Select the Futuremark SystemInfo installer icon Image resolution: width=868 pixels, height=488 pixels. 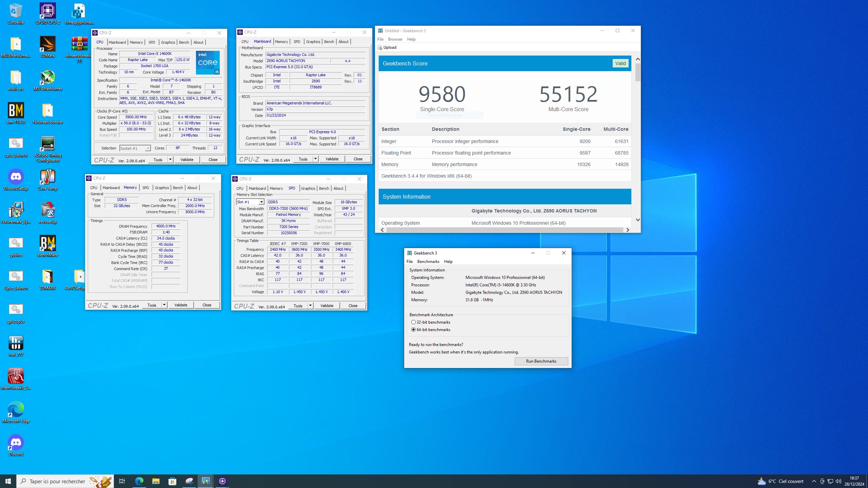(x=16, y=213)
